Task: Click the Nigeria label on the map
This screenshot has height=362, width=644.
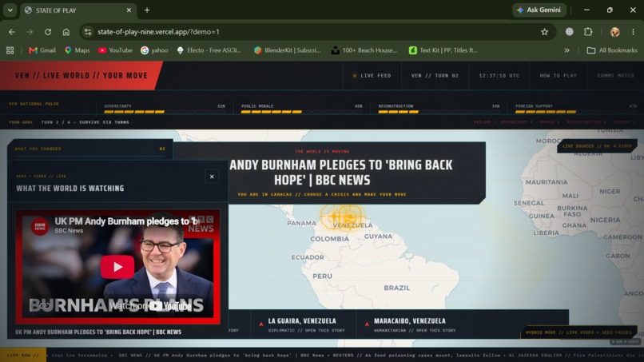Action: pos(606,220)
